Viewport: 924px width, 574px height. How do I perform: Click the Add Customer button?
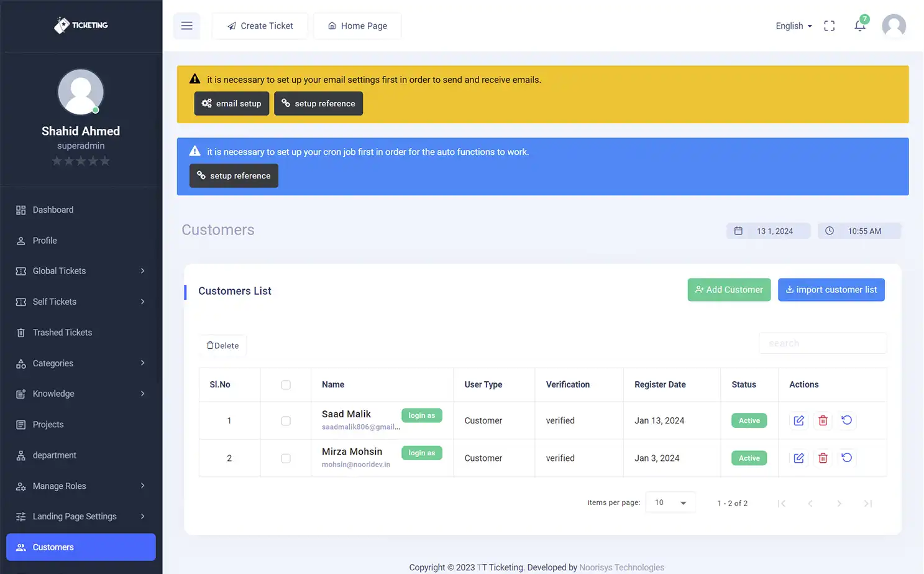[729, 290]
